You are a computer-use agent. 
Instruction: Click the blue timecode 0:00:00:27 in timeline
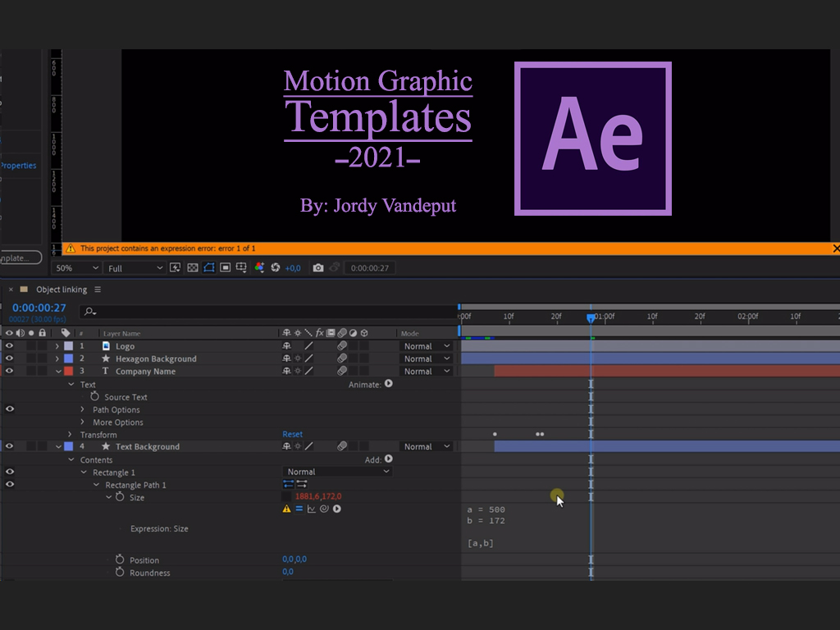(39, 308)
